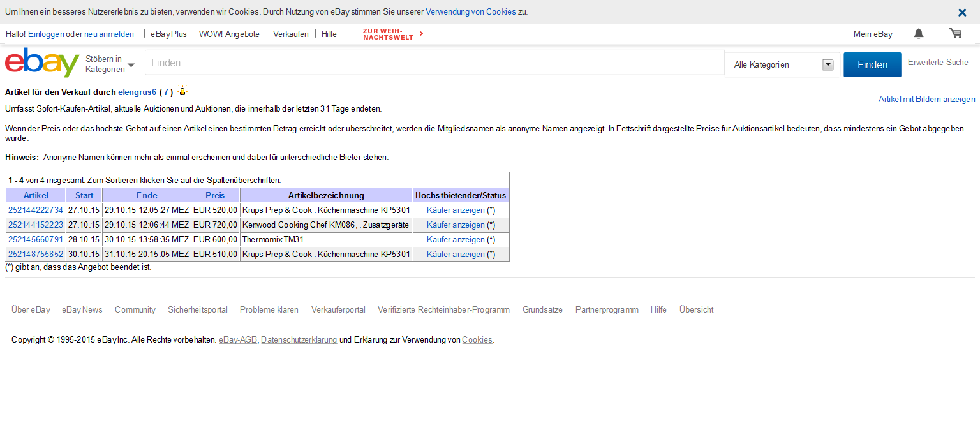Click the eBay logo

(42, 63)
